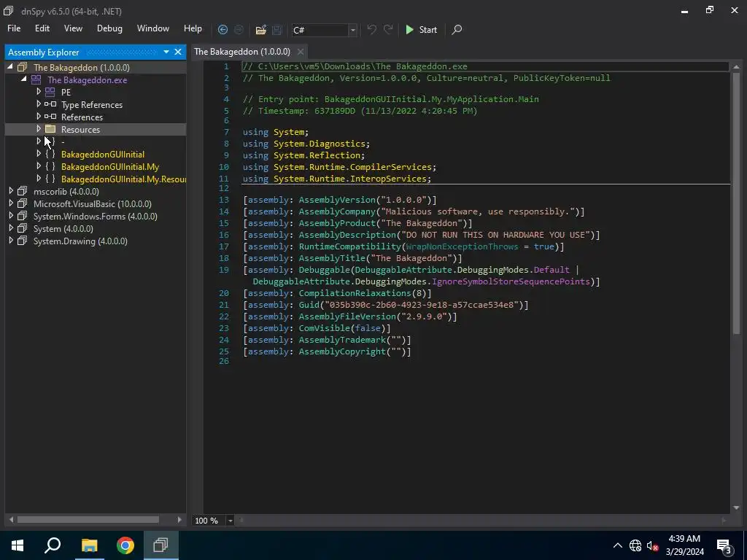This screenshot has height=560, width=747.
Task: Open the Help menu
Action: click(x=193, y=28)
